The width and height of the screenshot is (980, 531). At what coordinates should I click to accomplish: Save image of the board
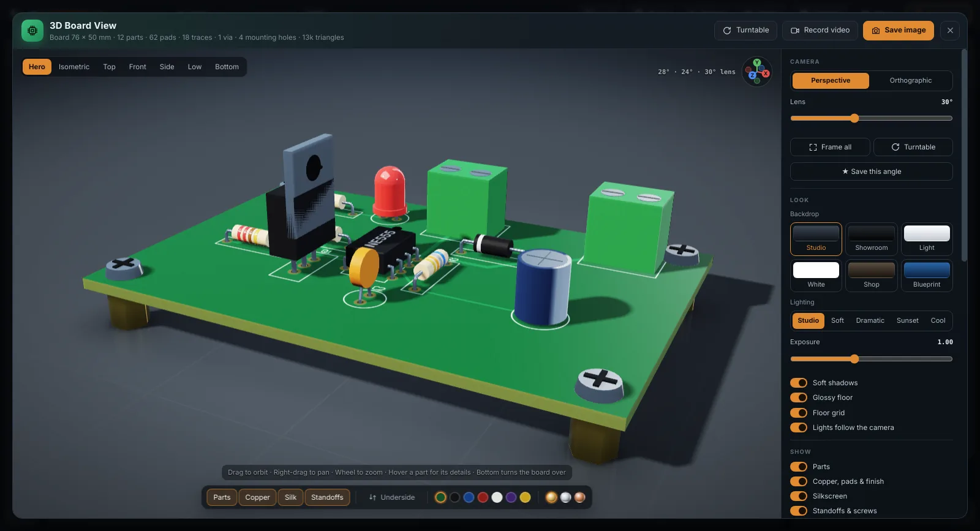click(899, 31)
